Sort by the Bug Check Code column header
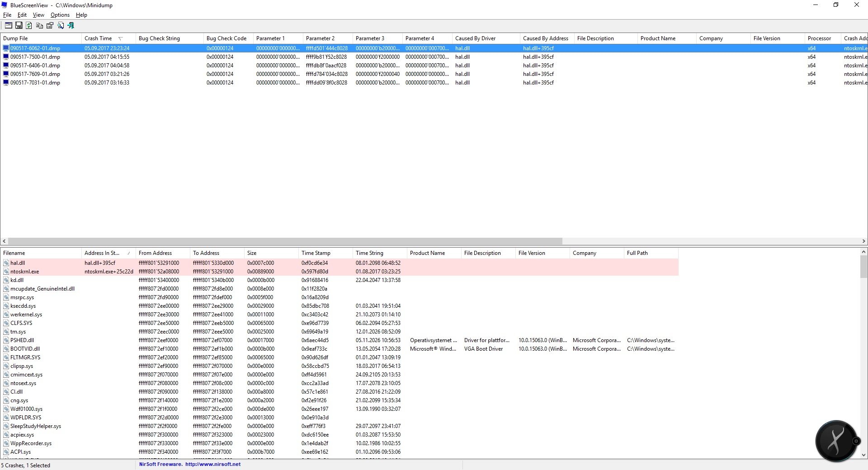The image size is (868, 470). point(228,38)
